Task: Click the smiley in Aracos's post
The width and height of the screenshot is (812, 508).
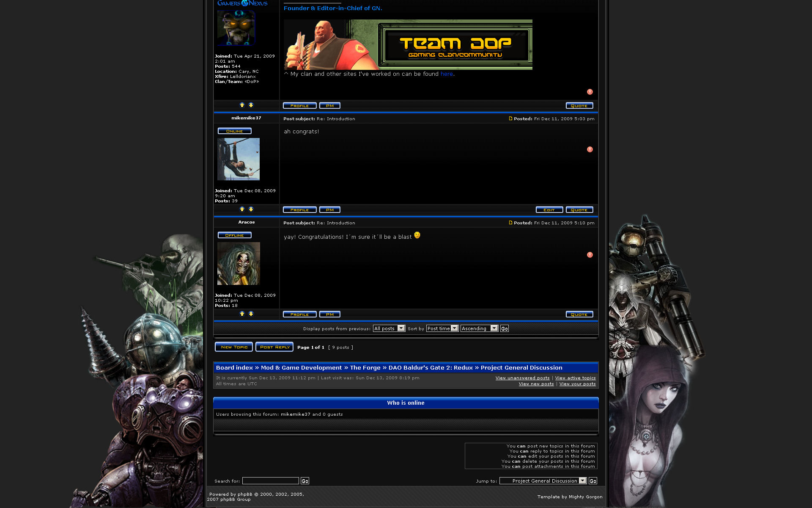Action: click(x=417, y=235)
